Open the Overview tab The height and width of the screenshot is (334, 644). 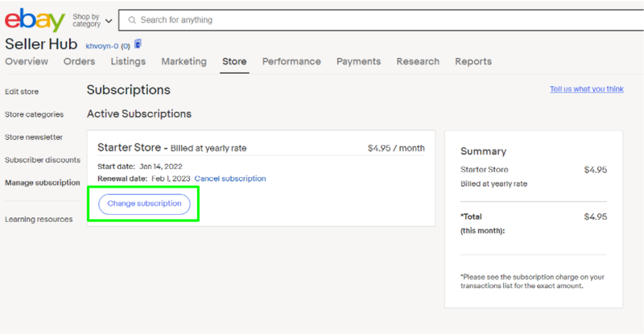pos(27,62)
